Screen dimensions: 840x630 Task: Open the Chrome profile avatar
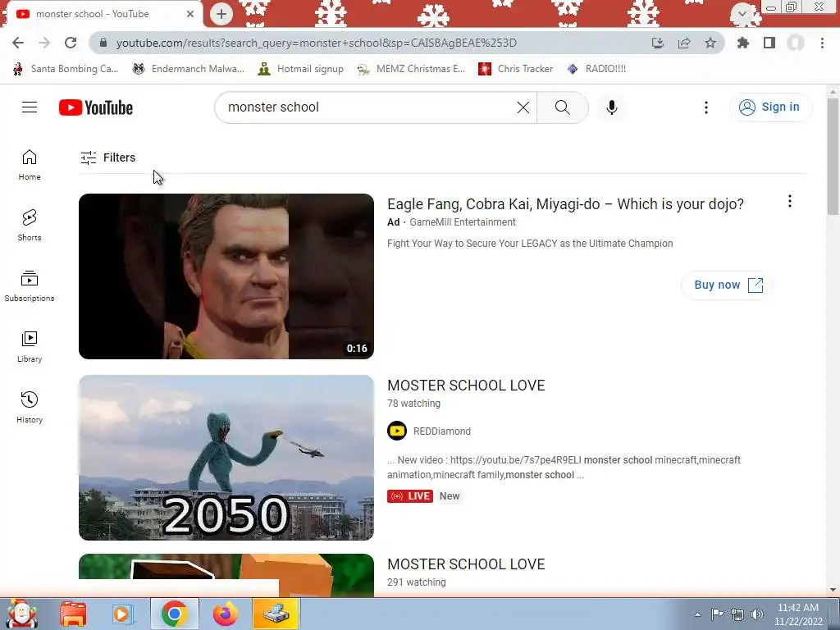coord(795,43)
